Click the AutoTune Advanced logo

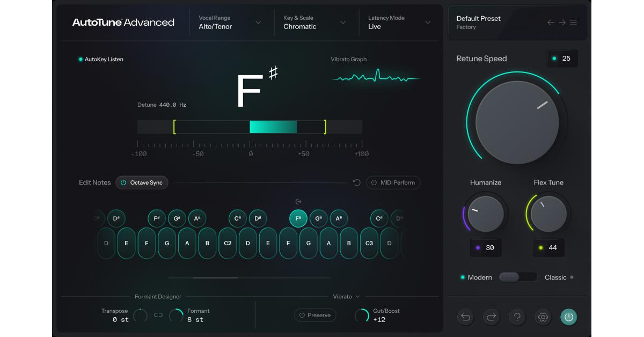123,23
